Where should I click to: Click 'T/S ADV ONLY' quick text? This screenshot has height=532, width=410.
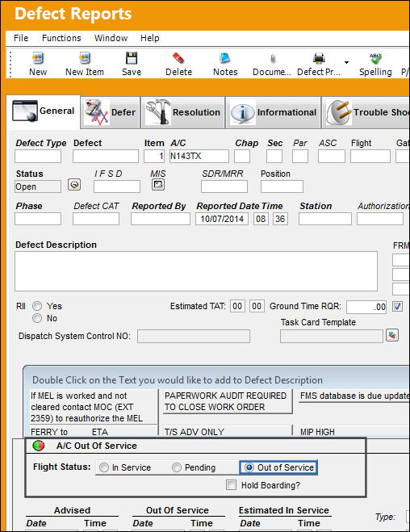[x=228, y=432]
